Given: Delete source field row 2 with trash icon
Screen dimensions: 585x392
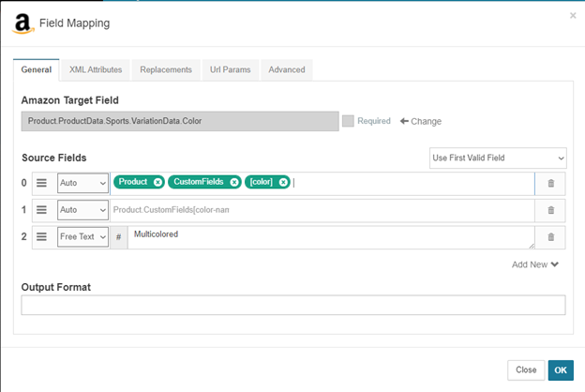Looking at the screenshot, I should pyautogui.click(x=550, y=237).
